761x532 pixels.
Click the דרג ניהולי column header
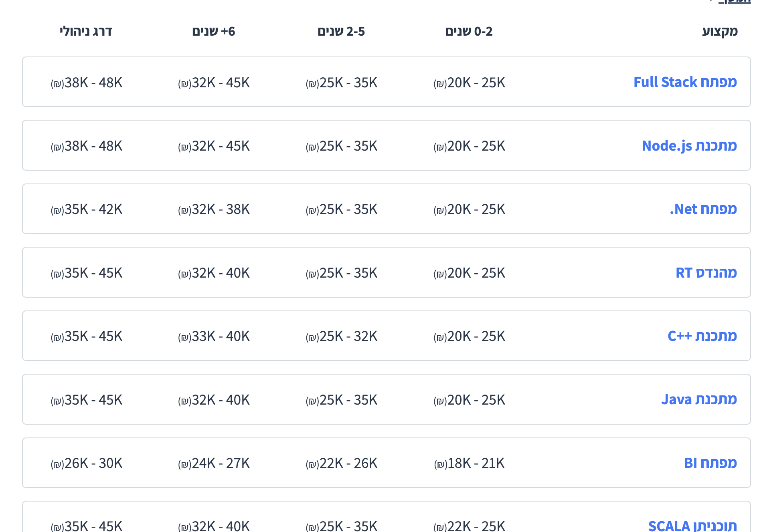click(x=86, y=31)
